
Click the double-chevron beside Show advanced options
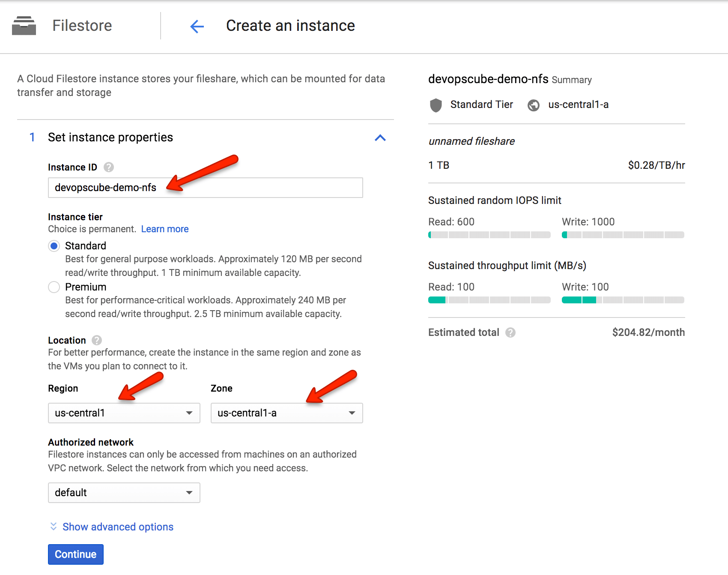(x=53, y=527)
